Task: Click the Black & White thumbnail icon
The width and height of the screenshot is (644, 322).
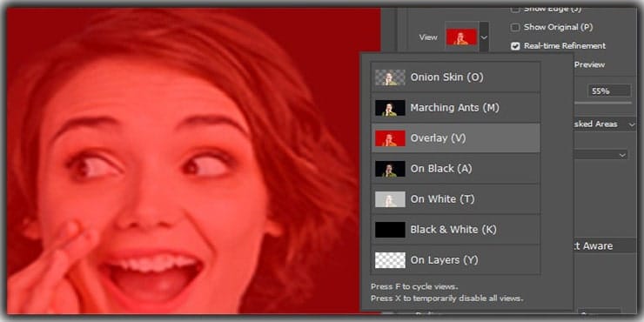Action: click(x=390, y=229)
